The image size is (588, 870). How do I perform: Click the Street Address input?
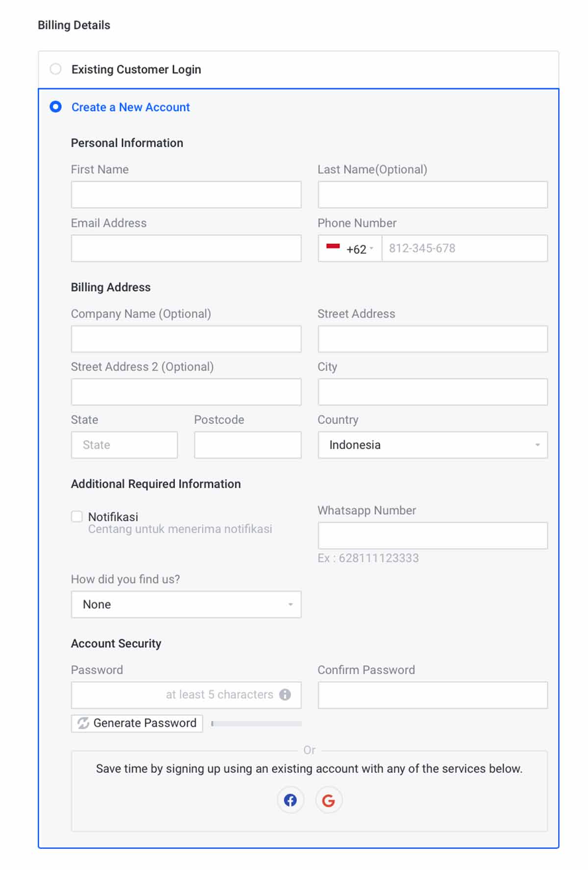pos(432,338)
